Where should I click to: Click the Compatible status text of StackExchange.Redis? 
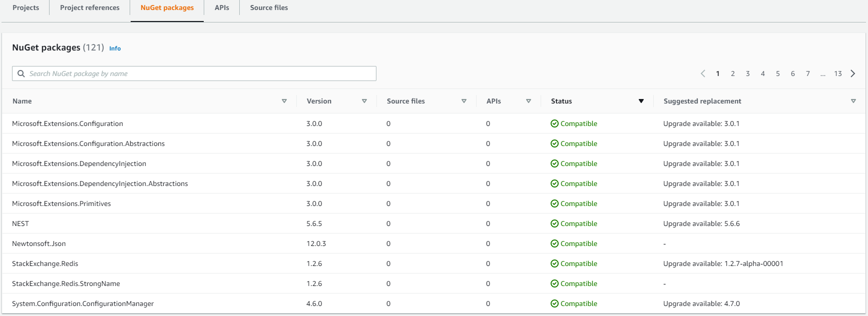coord(579,263)
